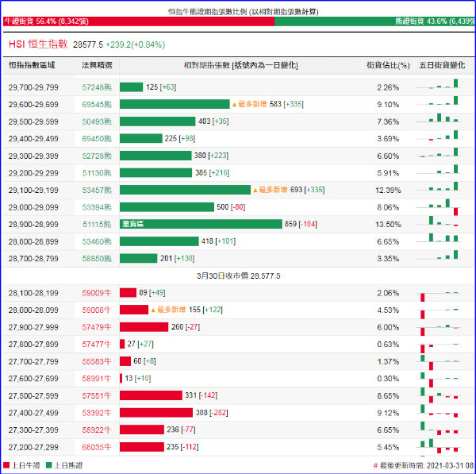Open featured bear warrant 50493熊
The width and height of the screenshot is (476, 474).
point(97,121)
